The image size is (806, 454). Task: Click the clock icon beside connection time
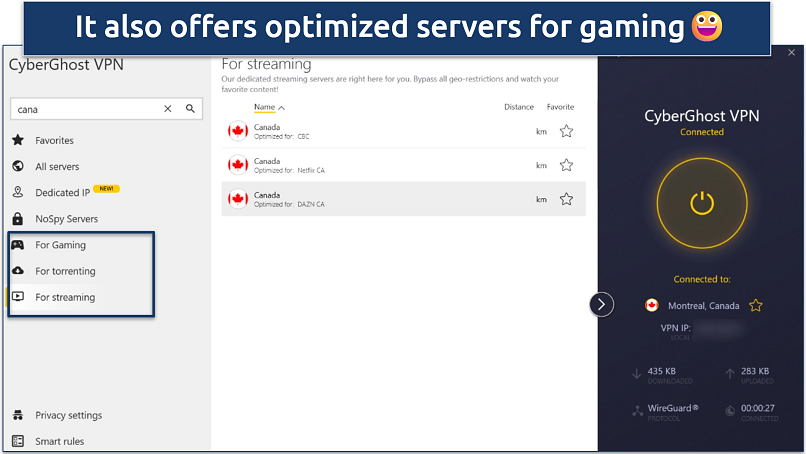pyautogui.click(x=730, y=411)
